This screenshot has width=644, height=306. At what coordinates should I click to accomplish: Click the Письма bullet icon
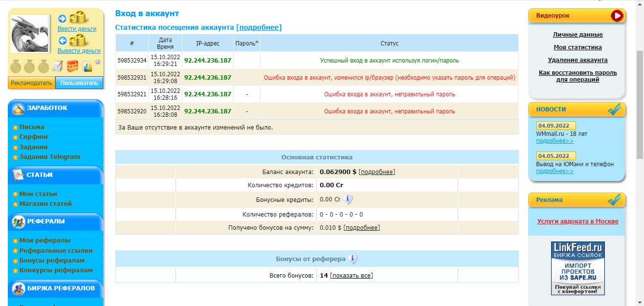[x=16, y=128]
